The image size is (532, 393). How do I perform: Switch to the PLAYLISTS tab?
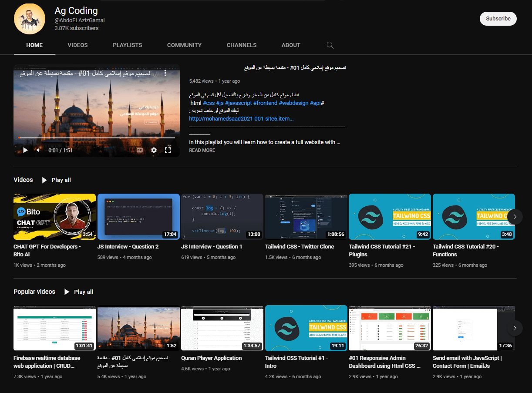(127, 45)
